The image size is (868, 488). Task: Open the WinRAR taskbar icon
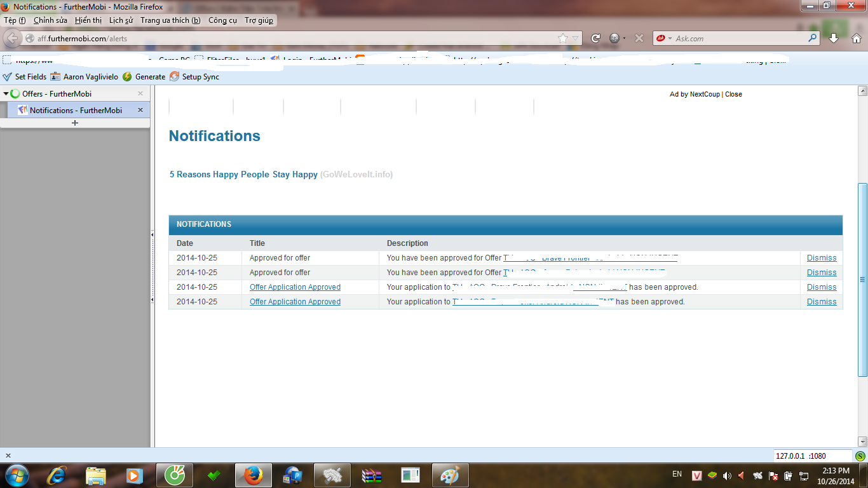pyautogui.click(x=371, y=475)
